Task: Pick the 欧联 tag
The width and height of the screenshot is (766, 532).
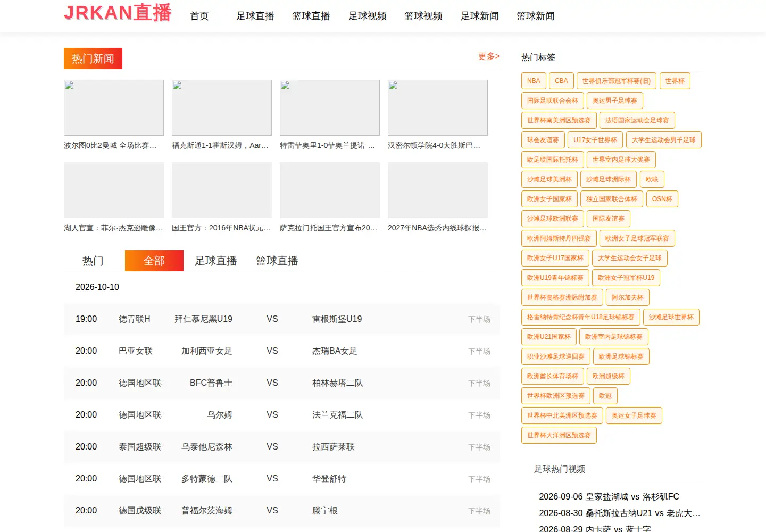Action: coord(652,179)
